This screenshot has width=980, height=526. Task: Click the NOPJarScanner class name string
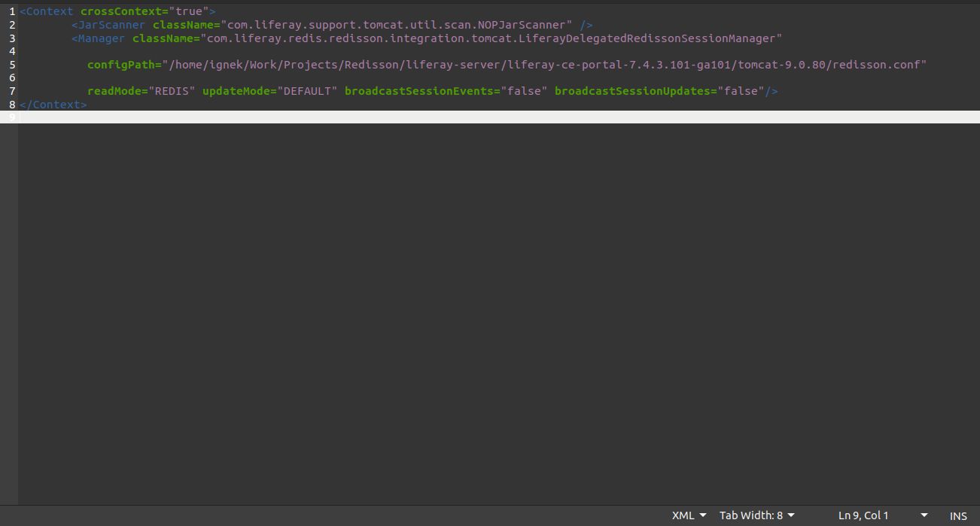[x=396, y=25]
